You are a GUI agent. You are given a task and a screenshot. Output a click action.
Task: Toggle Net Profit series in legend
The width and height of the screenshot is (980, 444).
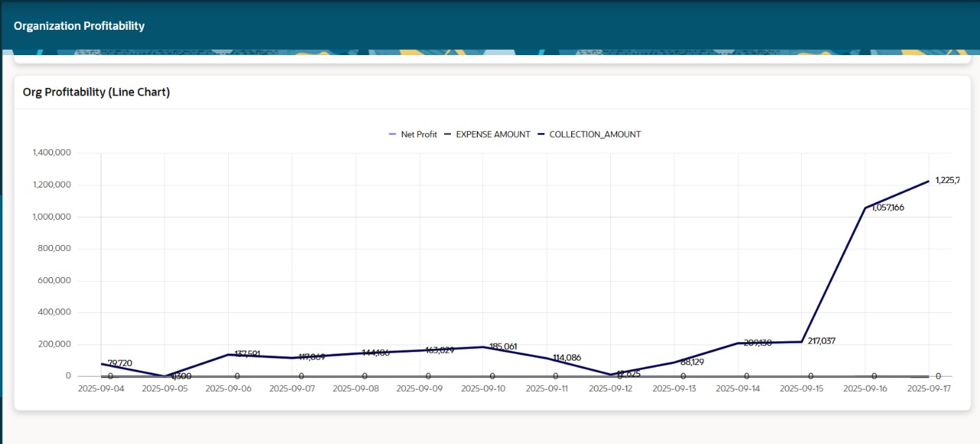(418, 134)
